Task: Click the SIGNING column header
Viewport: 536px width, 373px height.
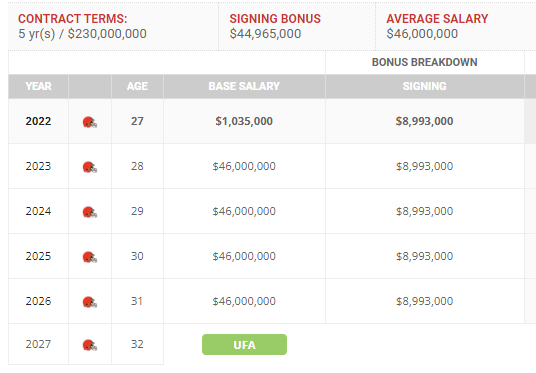Action: tap(425, 86)
